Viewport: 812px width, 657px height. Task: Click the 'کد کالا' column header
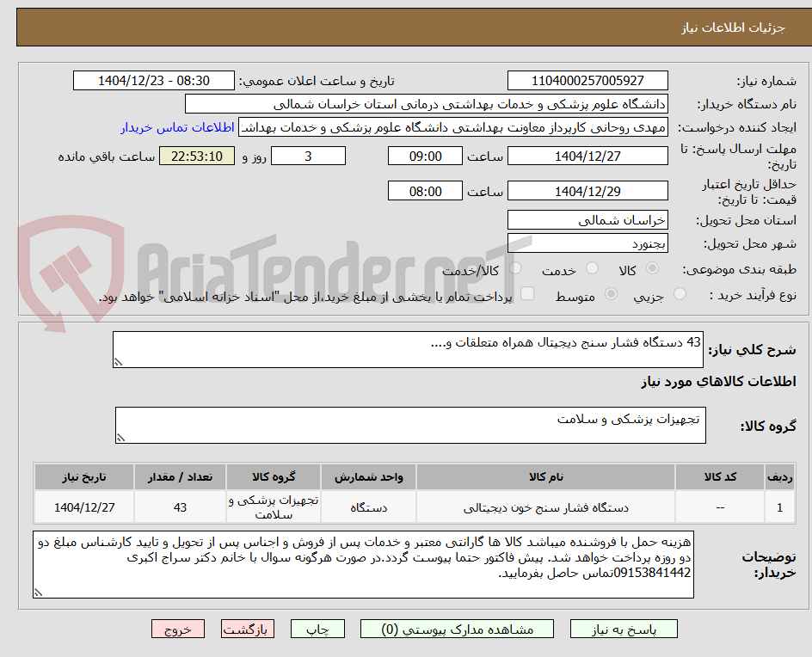720,476
